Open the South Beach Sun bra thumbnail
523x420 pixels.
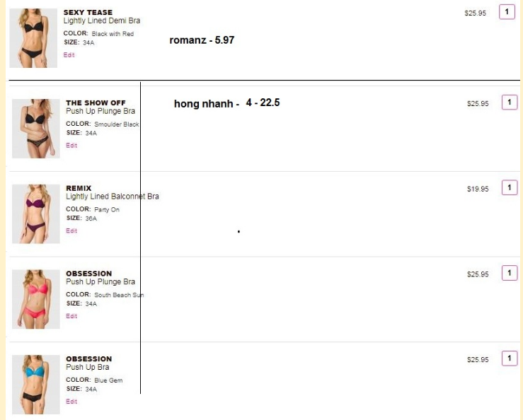(36, 299)
